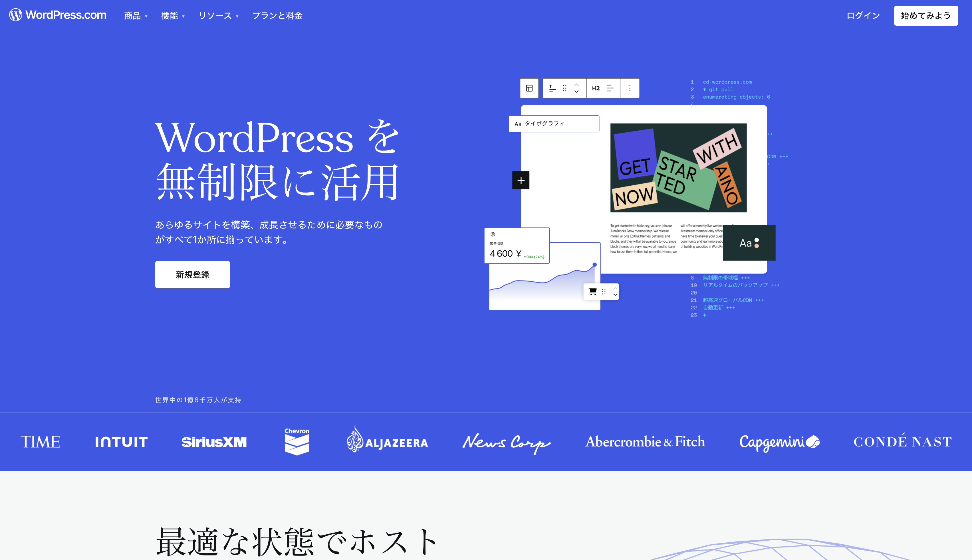Open the 商品 dropdown menu
The image size is (972, 560).
click(134, 16)
